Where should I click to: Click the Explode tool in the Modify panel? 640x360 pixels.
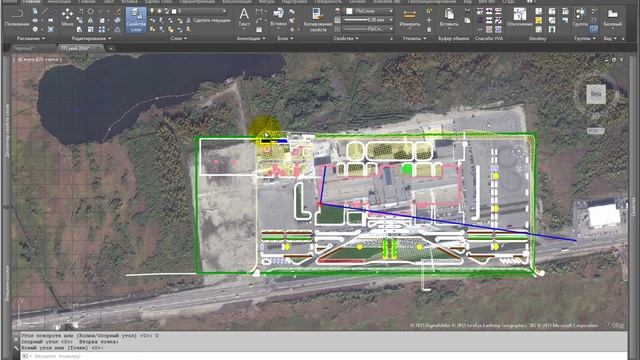coord(117,20)
